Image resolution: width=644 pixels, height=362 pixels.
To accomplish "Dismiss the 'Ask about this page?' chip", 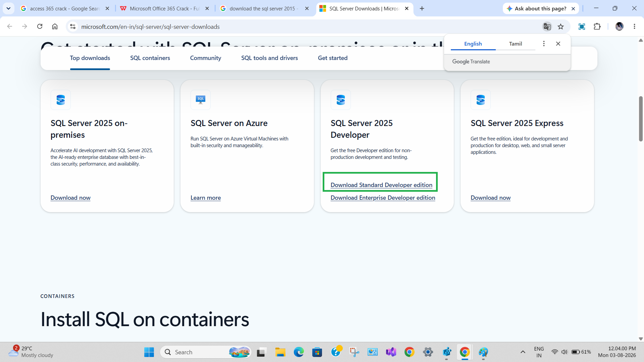I will pyautogui.click(x=573, y=9).
